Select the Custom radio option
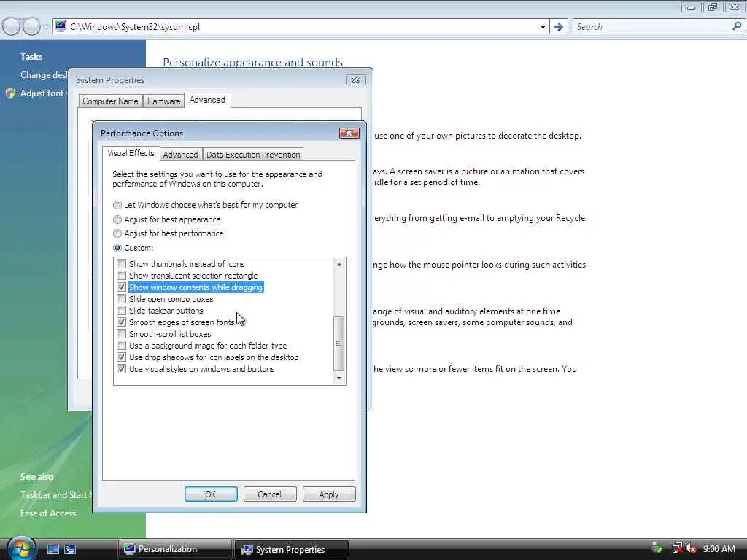Screen dimensions: 747x560 pos(117,248)
